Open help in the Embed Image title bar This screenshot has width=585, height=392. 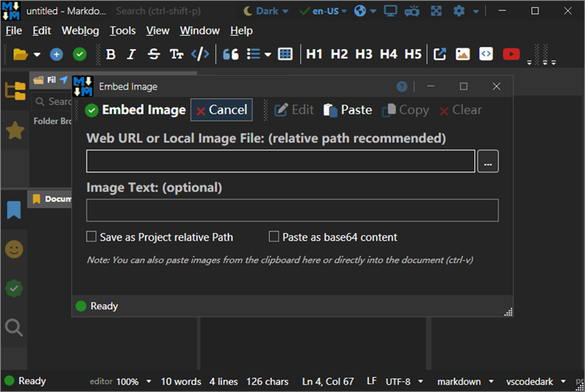pos(402,87)
